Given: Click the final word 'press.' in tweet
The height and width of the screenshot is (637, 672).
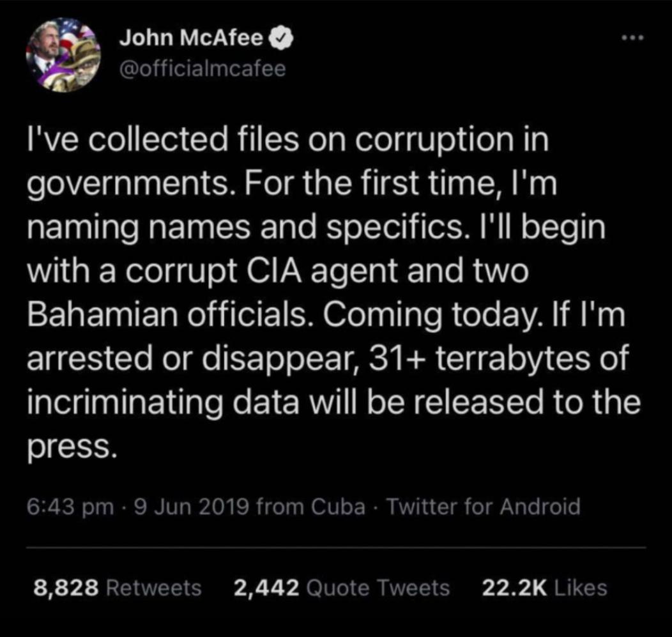Looking at the screenshot, I should tap(72, 447).
